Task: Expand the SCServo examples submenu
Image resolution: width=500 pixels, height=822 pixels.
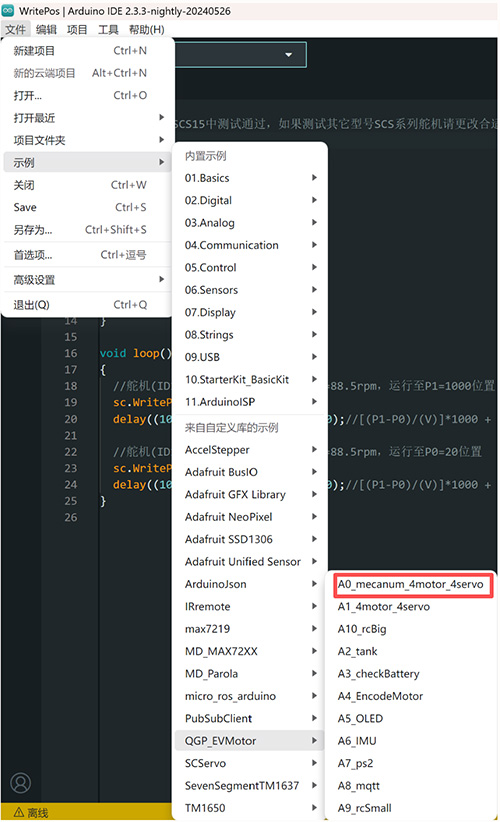Action: [x=249, y=763]
